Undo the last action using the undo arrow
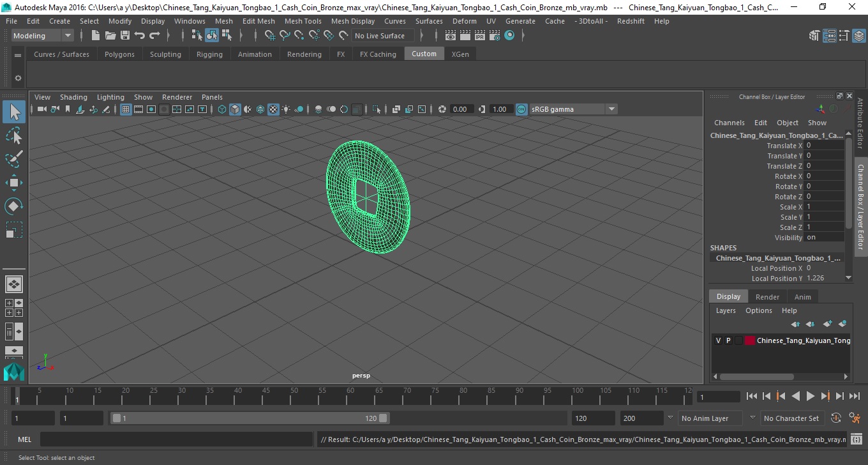This screenshot has height=465, width=868. click(140, 36)
